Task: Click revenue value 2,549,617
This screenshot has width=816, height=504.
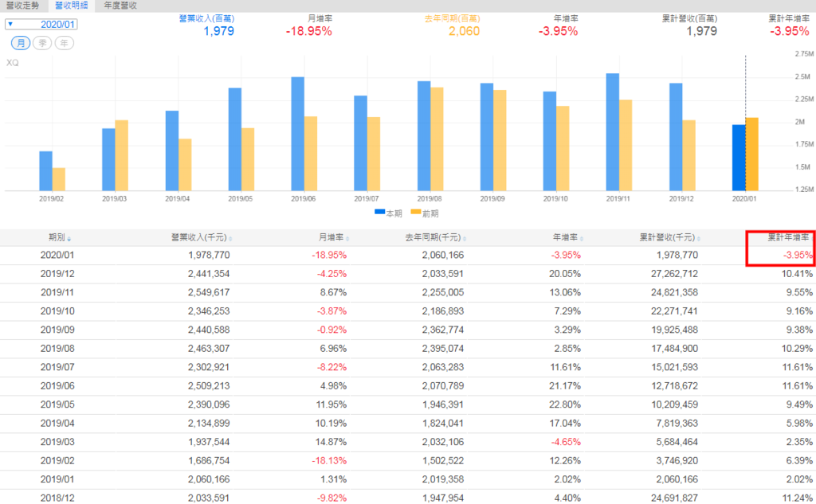Action: (x=209, y=293)
